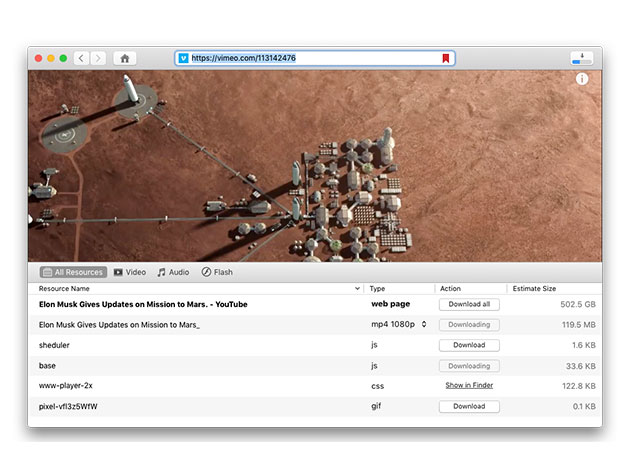The width and height of the screenshot is (630, 473).
Task: Click the 'gif' type cell
Action: 376,406
